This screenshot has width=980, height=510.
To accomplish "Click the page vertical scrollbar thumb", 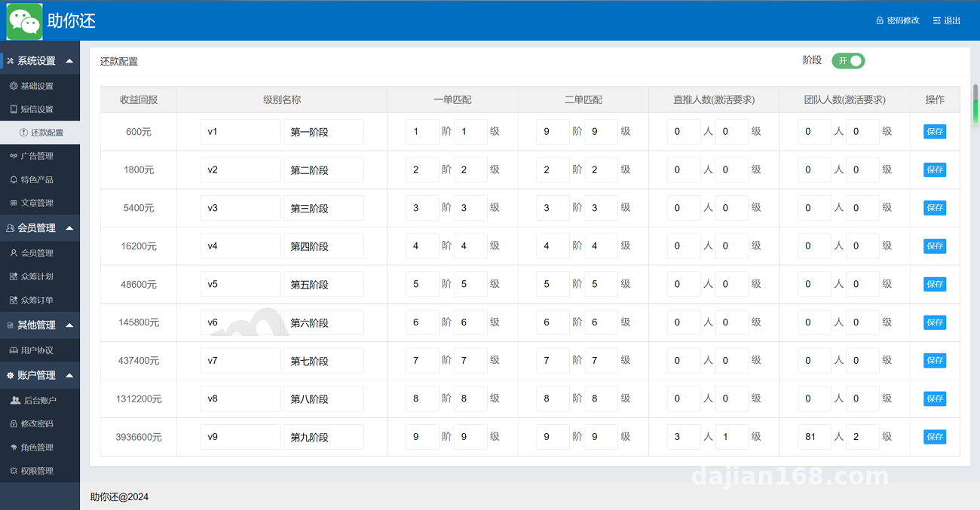I will click(x=975, y=105).
